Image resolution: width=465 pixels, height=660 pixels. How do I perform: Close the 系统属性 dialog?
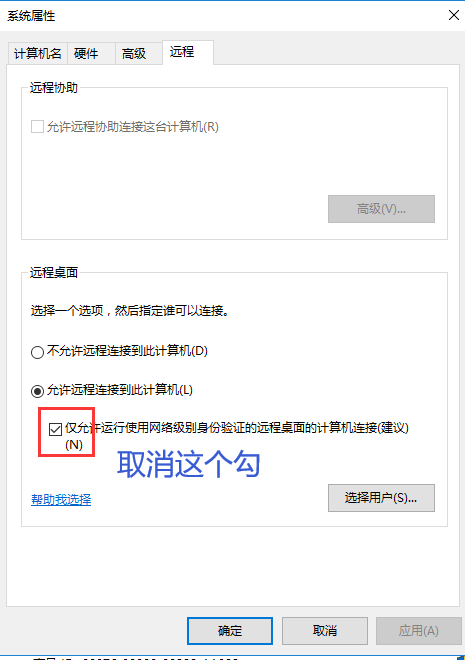454,16
